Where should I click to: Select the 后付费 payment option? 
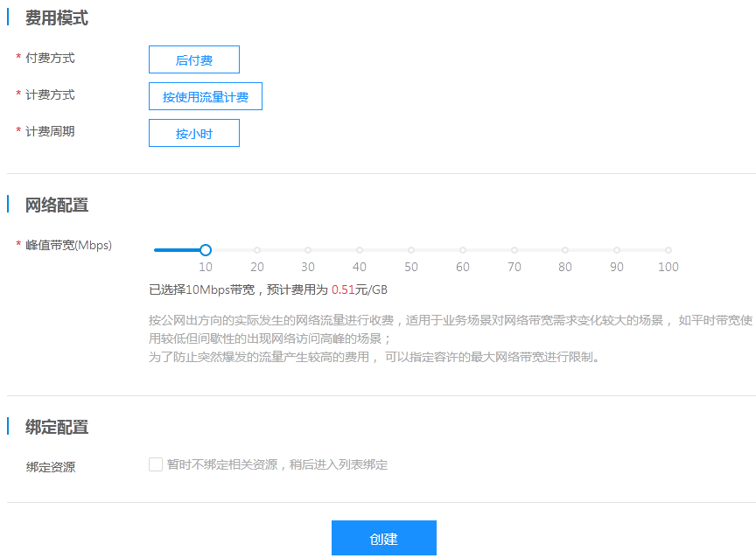[193, 59]
